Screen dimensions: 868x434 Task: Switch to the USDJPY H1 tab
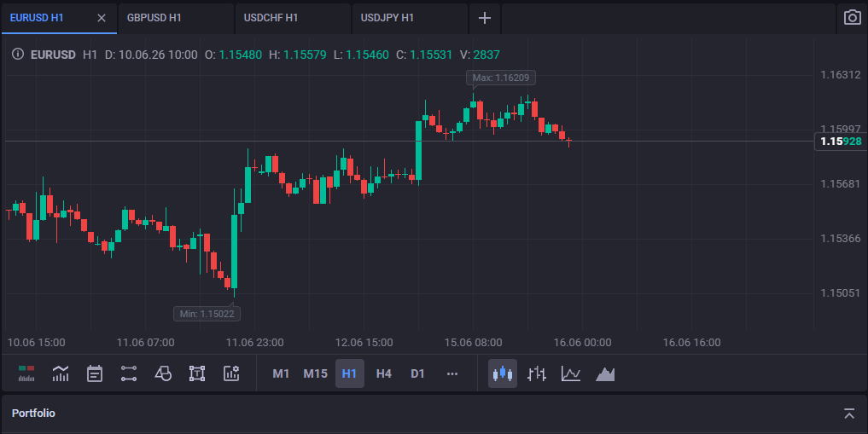tap(410, 18)
